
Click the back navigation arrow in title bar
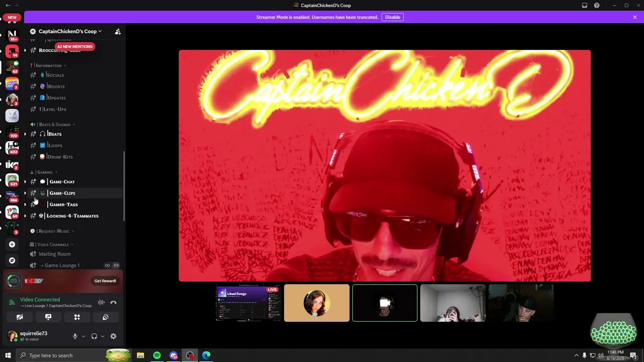point(8,5)
